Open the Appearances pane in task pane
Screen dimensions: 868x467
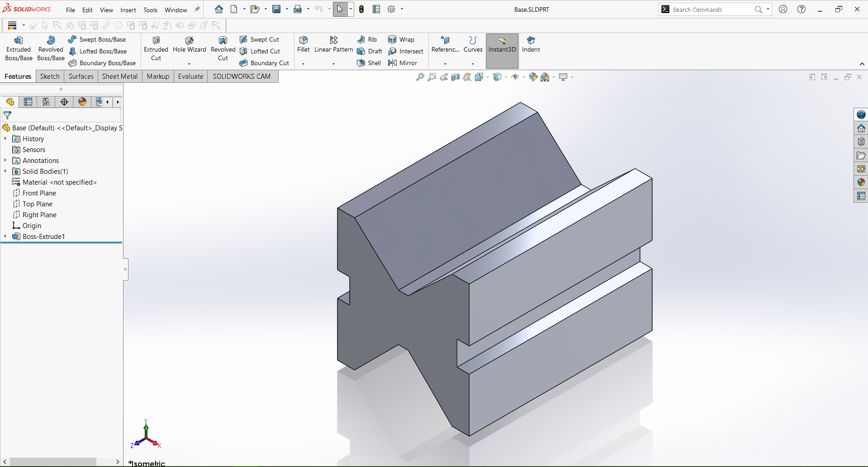point(861,182)
